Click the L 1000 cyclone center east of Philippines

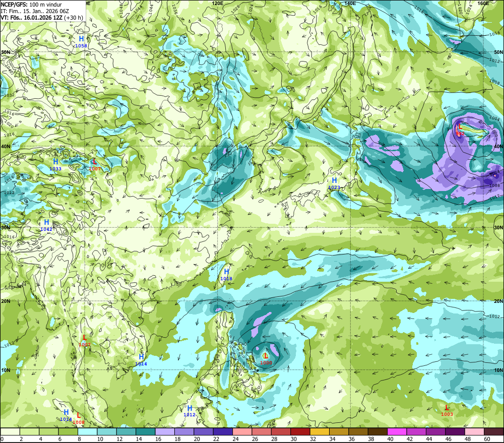266,359
